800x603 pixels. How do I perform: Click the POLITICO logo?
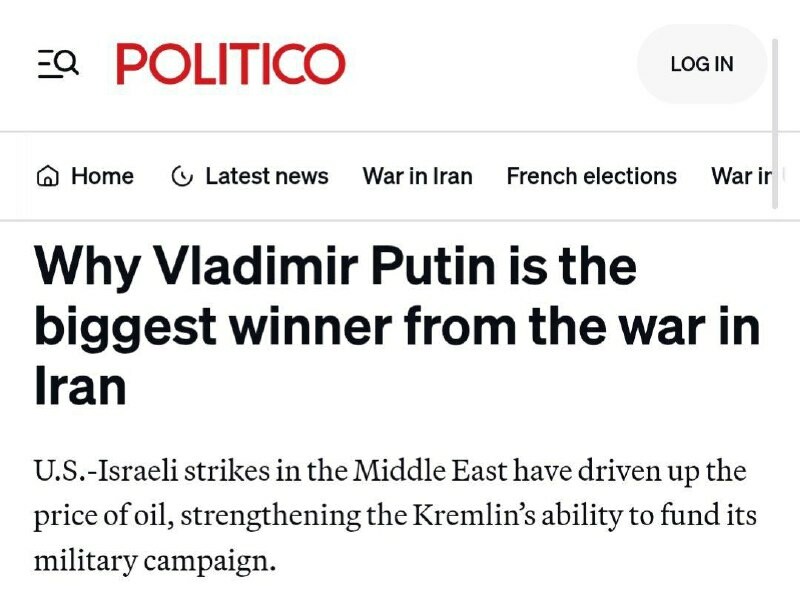230,64
